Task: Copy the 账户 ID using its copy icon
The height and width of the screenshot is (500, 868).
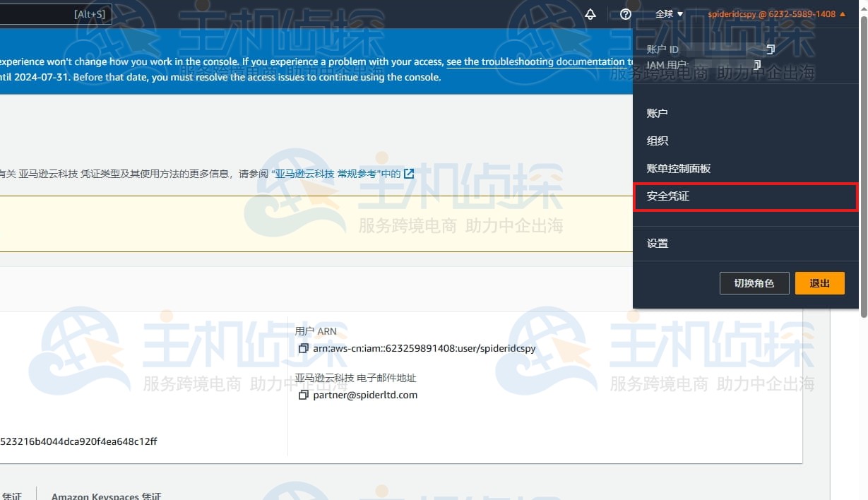Action: [x=770, y=49]
